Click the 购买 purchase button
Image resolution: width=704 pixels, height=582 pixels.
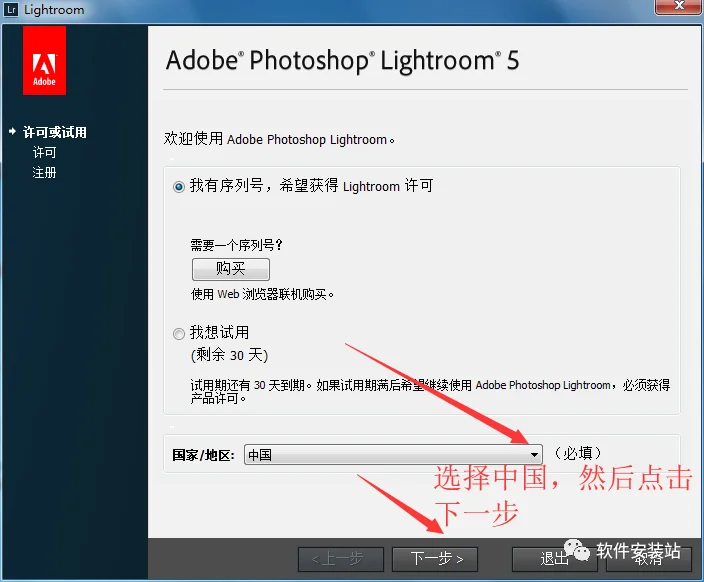coord(231,269)
